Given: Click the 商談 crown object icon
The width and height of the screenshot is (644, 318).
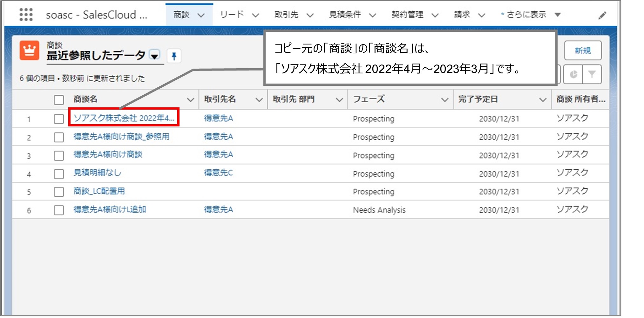Looking at the screenshot, I should pyautogui.click(x=29, y=51).
